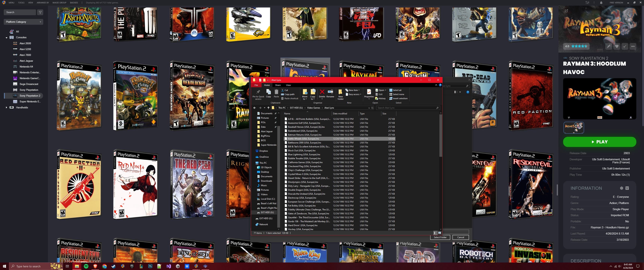Refresh the Explorer address bar
The height and width of the screenshot is (270, 644).
point(372,108)
